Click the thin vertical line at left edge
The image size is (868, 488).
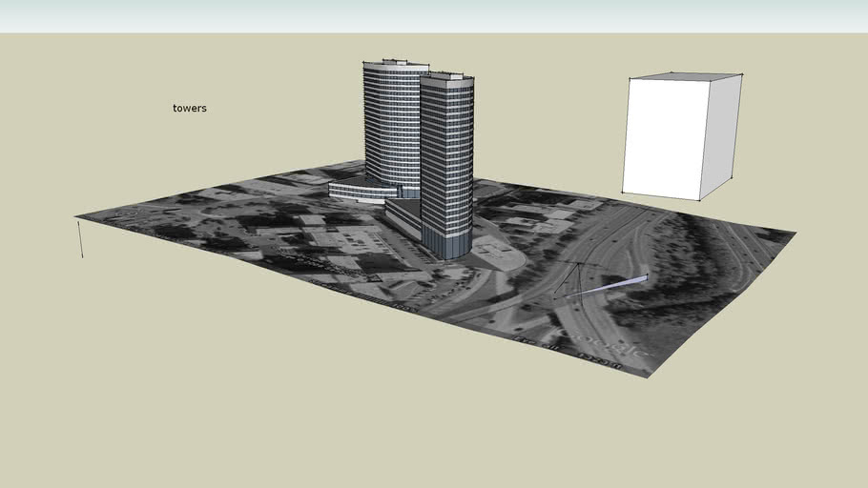click(x=80, y=238)
